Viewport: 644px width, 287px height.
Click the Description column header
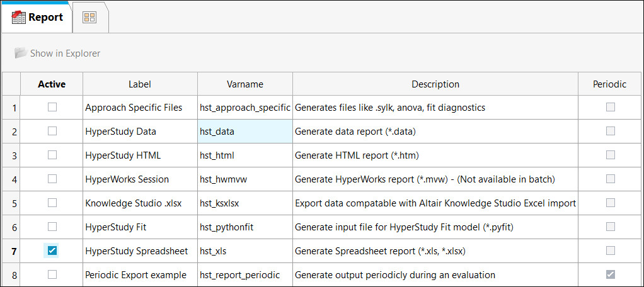(435, 84)
